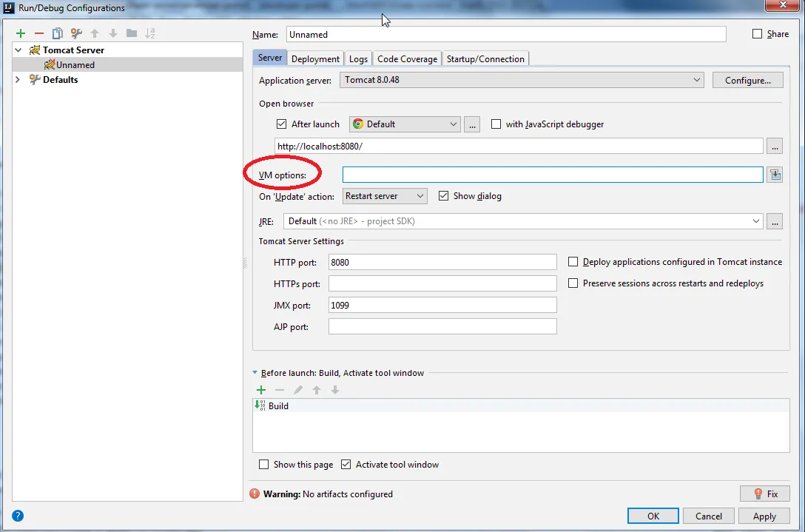Screen dimensions: 805x532
Task: Click the Apply button
Action: pos(764,516)
